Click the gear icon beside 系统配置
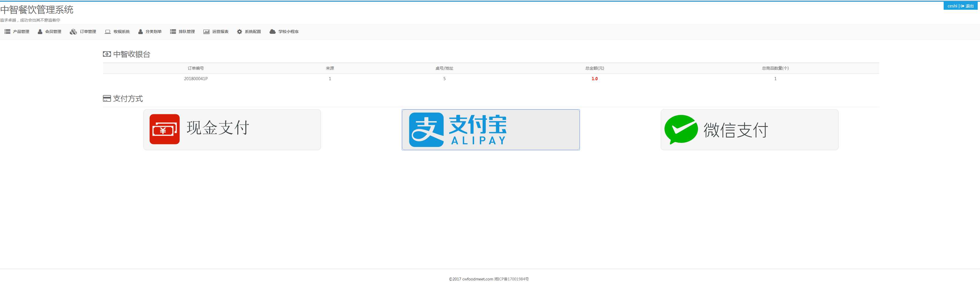 point(239,32)
